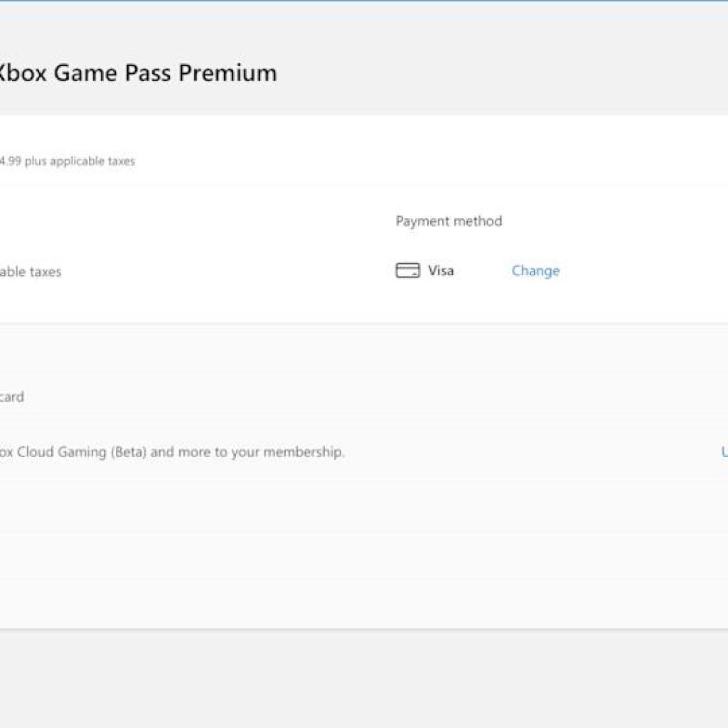The width and height of the screenshot is (728, 728).
Task: Select the Payment method section header
Action: 449,221
